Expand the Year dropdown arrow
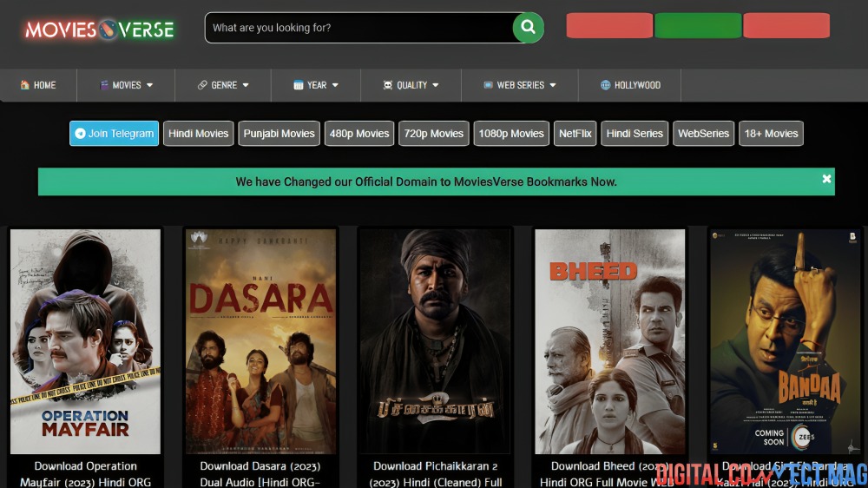868x488 pixels. point(335,85)
